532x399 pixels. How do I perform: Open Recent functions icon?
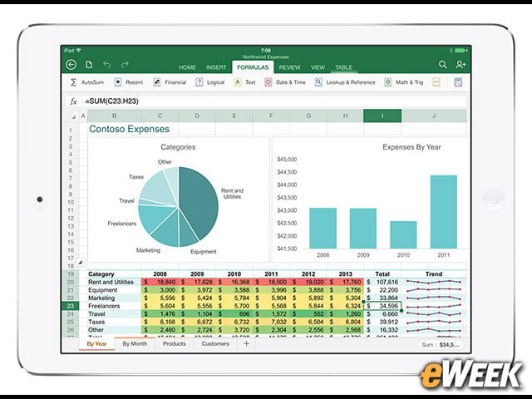(x=118, y=82)
